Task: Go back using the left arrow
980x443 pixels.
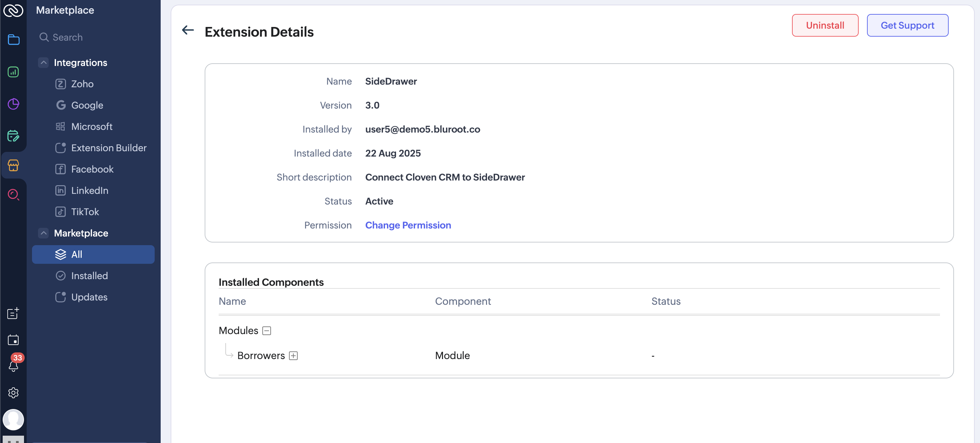Action: tap(188, 30)
